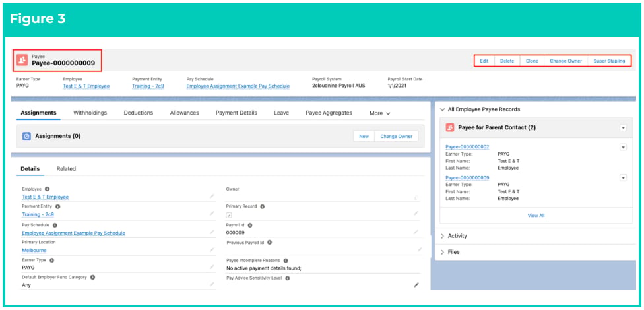Click the Owner field change icon
This screenshot has width=644, height=310.
point(416,197)
